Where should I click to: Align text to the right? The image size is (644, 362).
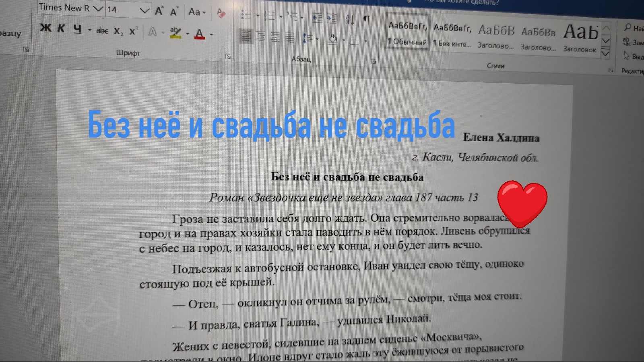[x=275, y=37]
